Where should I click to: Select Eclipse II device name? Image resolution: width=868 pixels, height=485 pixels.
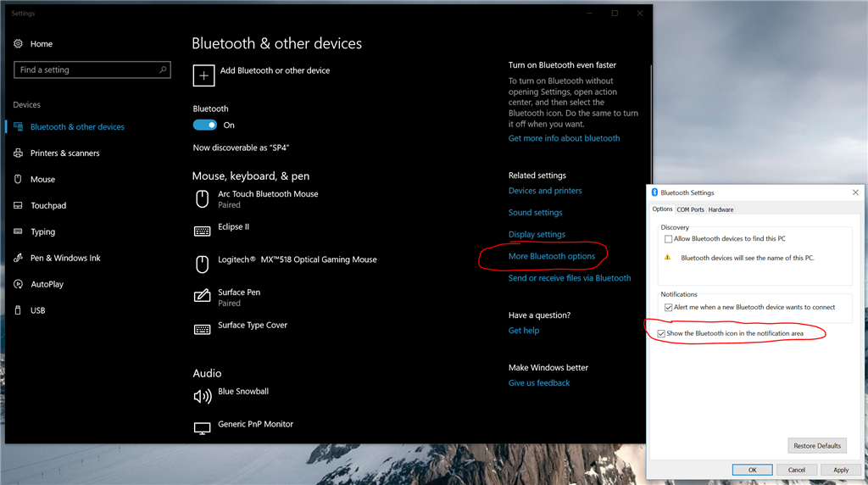tap(234, 226)
